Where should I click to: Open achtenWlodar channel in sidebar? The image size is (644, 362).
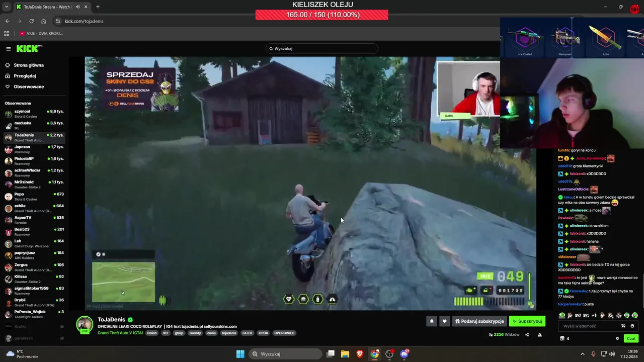click(x=34, y=172)
